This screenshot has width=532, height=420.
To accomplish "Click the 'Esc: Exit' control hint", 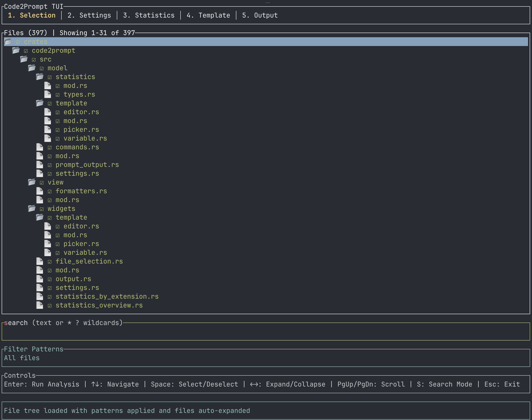I will click(x=502, y=384).
